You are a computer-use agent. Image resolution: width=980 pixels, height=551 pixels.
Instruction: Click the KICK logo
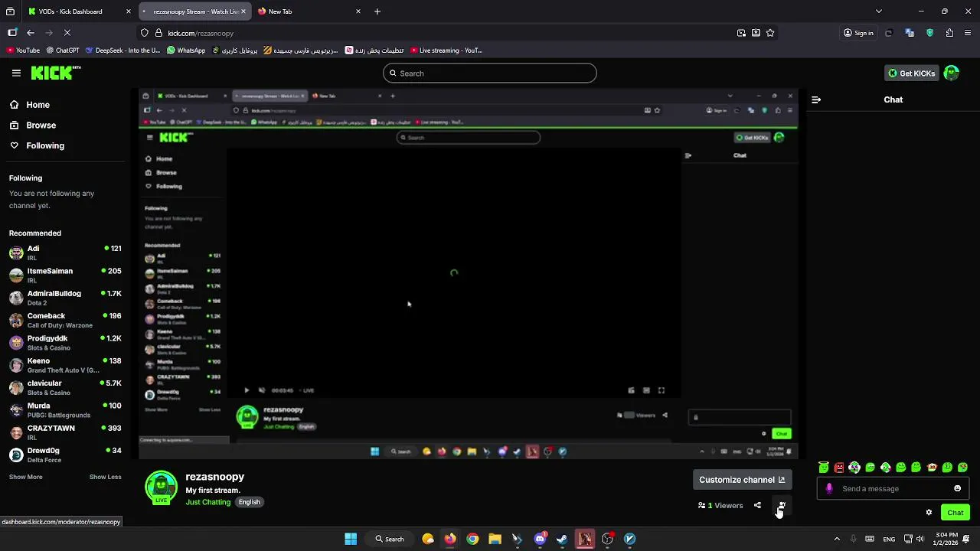[x=56, y=73]
